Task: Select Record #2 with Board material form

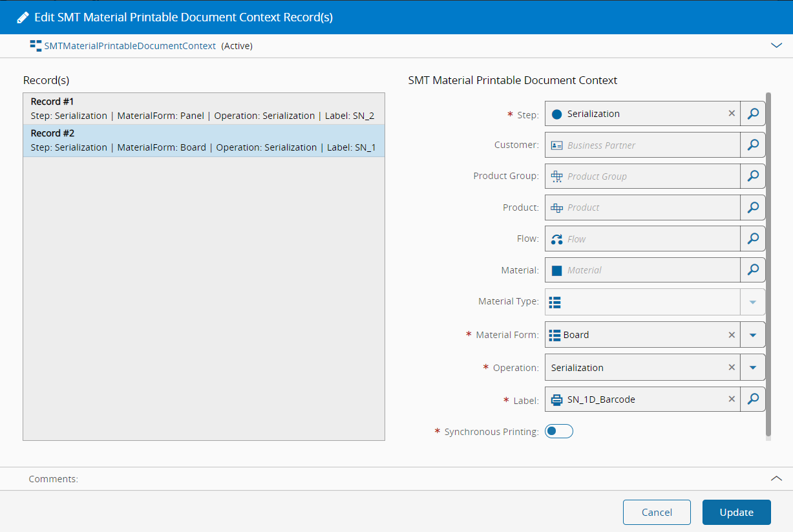Action: [x=204, y=140]
